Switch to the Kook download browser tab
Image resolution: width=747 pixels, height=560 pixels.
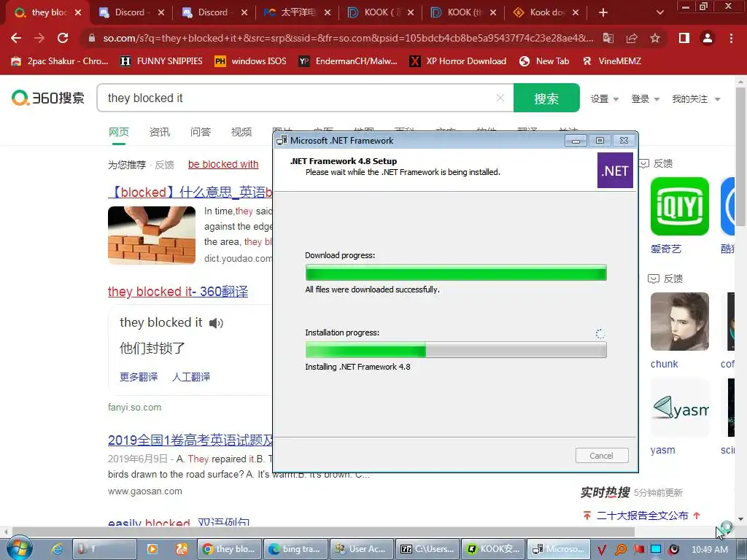click(x=546, y=12)
